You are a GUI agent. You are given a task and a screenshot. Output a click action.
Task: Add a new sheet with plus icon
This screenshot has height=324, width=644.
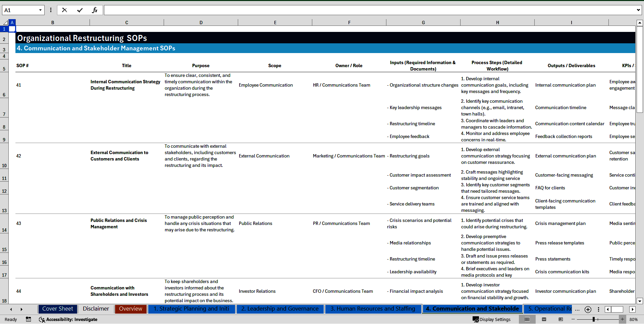click(588, 309)
